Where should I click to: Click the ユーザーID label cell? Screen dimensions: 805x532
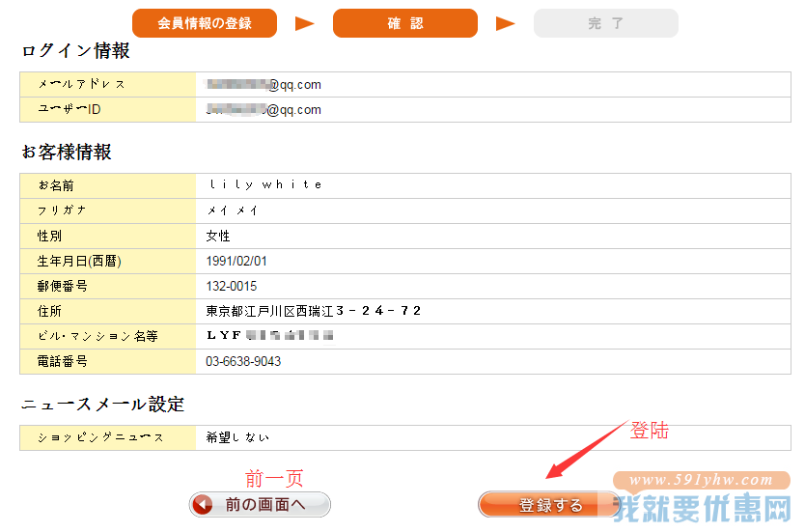(108, 110)
